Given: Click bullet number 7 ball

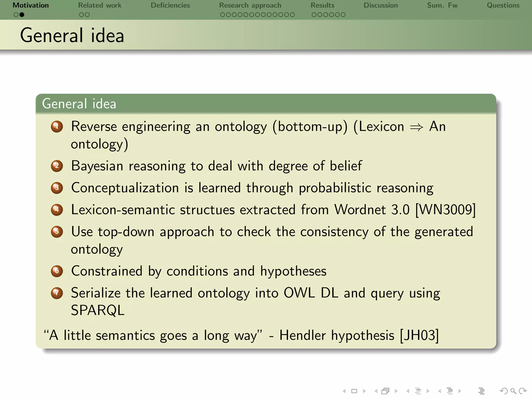Looking at the screenshot, I should [57, 293].
